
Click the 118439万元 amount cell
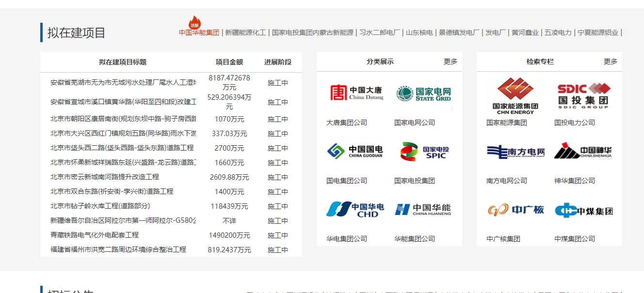click(229, 206)
